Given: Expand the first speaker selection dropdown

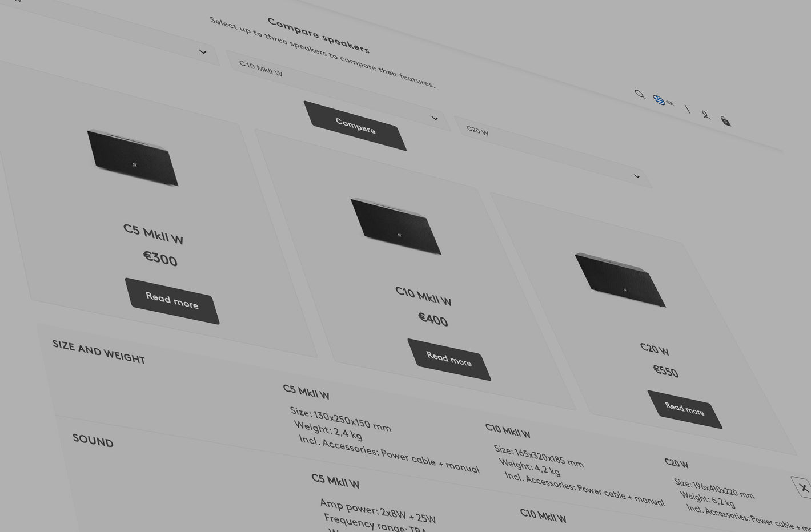Looking at the screenshot, I should point(202,52).
